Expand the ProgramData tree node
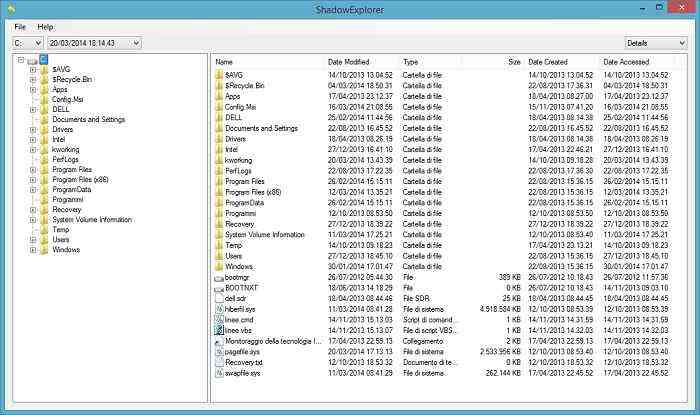Screen dimensions: 700x415 (33, 190)
